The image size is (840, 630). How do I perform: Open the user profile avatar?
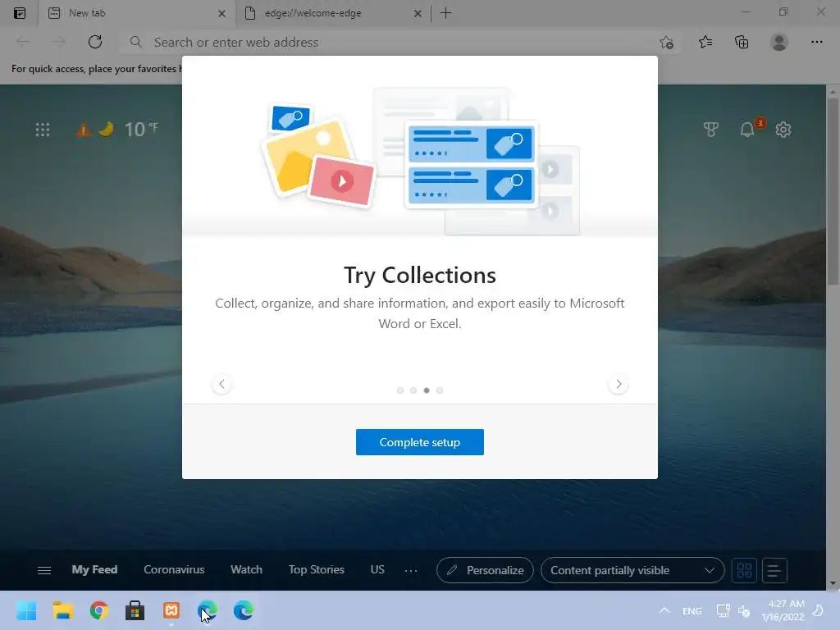pyautogui.click(x=779, y=42)
